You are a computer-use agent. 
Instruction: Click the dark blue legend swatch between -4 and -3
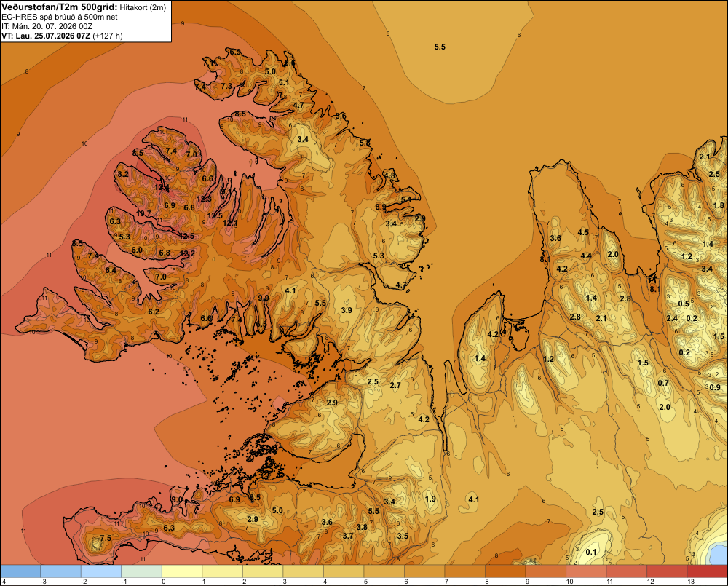[x=20, y=571]
